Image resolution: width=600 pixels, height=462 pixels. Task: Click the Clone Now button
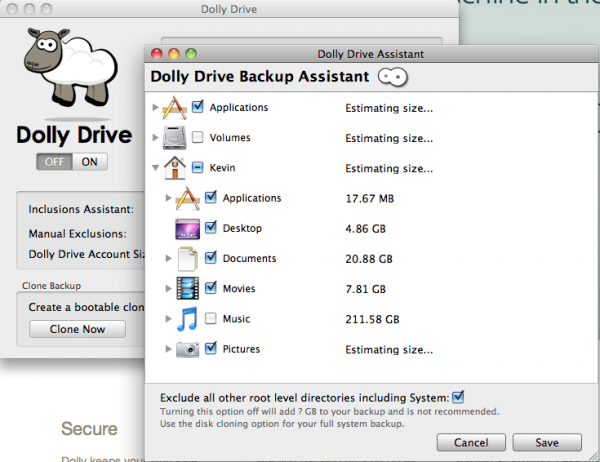[77, 329]
